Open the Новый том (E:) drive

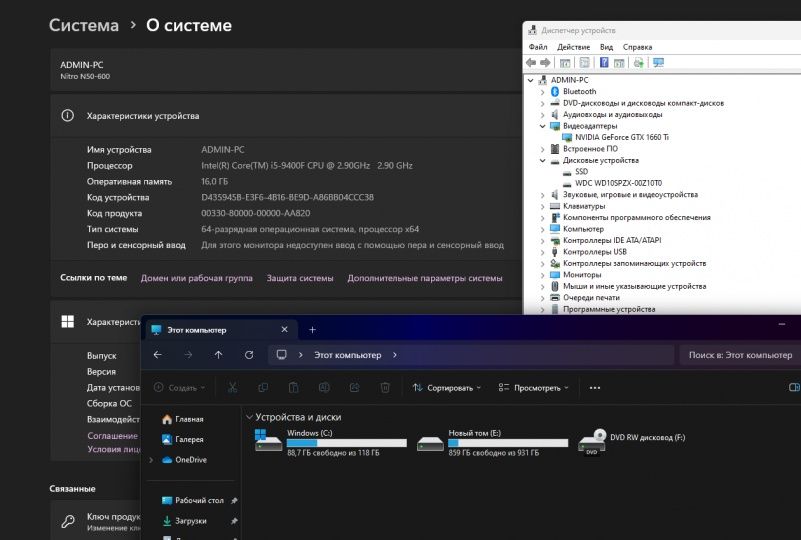tap(492, 442)
